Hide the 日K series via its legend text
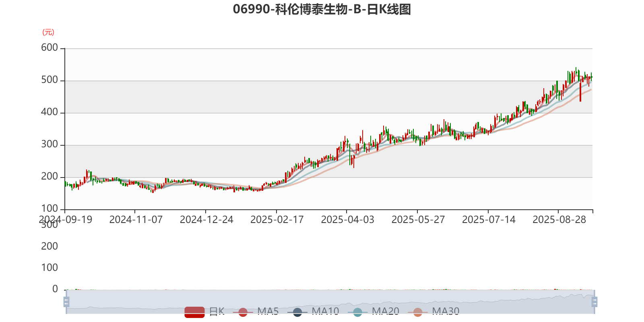644x322 pixels. click(x=217, y=312)
